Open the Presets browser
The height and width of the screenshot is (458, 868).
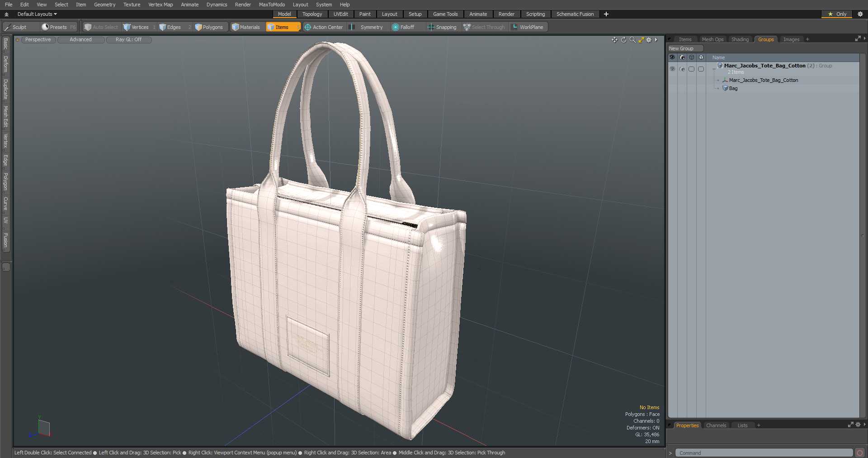click(x=58, y=27)
